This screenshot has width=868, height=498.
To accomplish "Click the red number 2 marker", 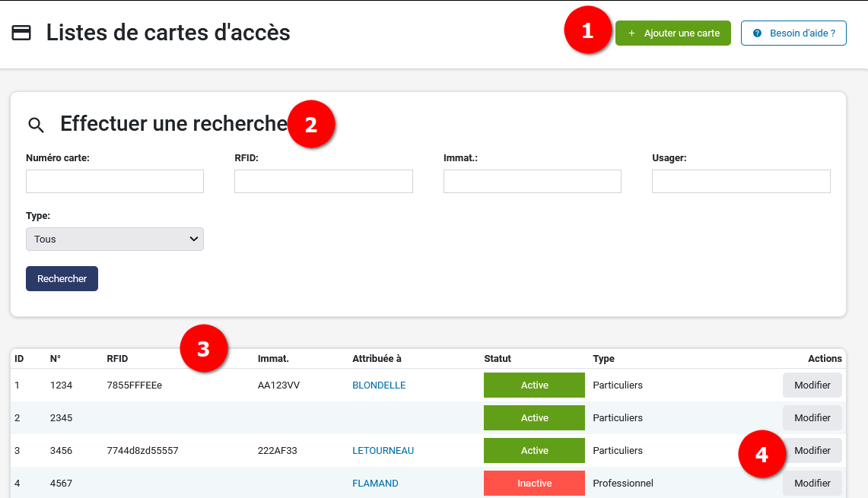I will coord(310,125).
